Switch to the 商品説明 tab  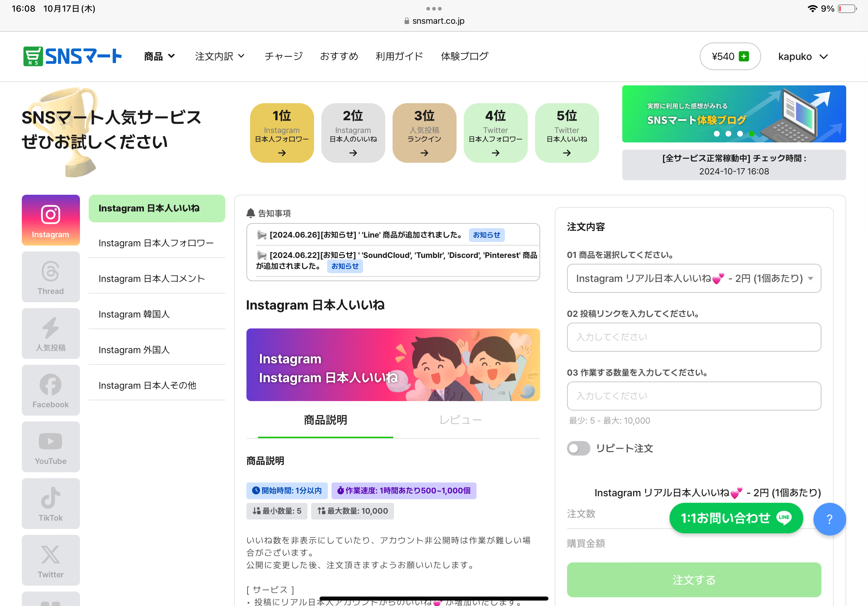coord(326,420)
